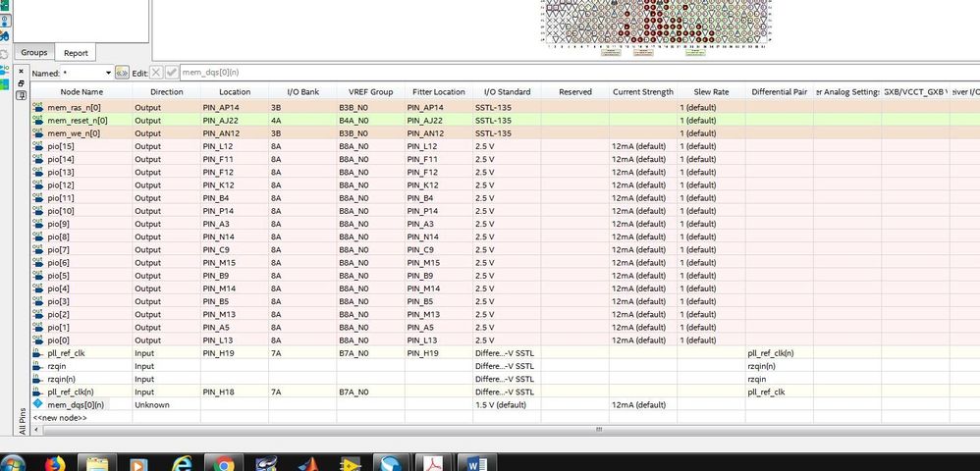This screenshot has height=471, width=980.
Task: Click input pin icon of rzqin
Action: (37, 366)
